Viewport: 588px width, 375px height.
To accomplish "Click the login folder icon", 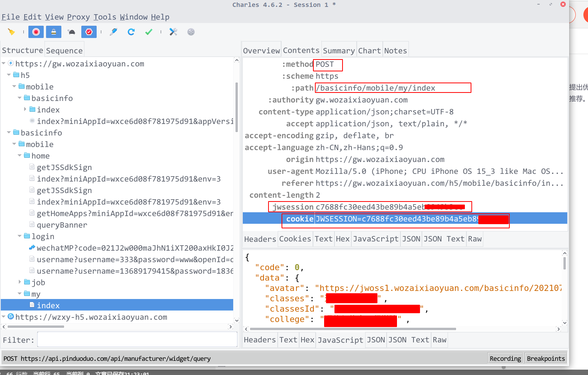I will tap(27, 236).
